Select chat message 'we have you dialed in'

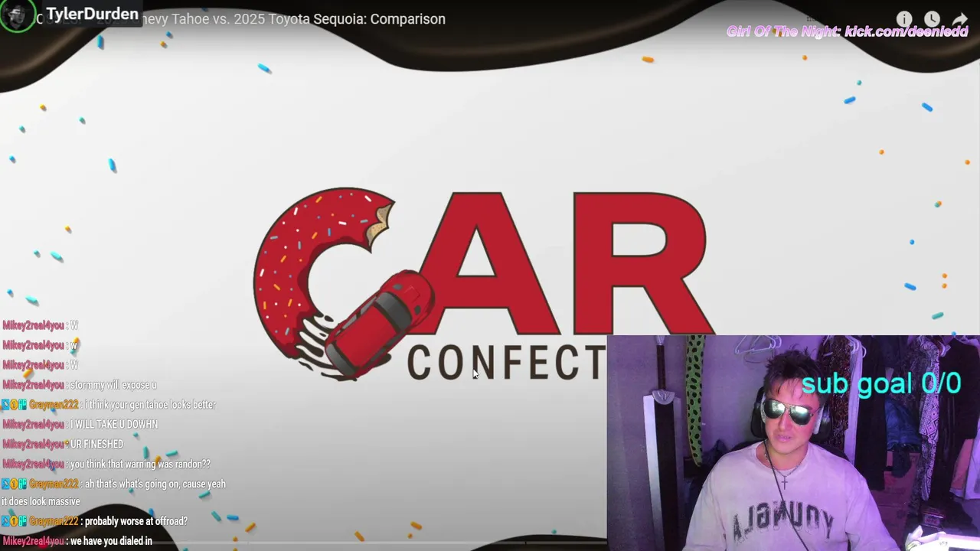coord(111,542)
